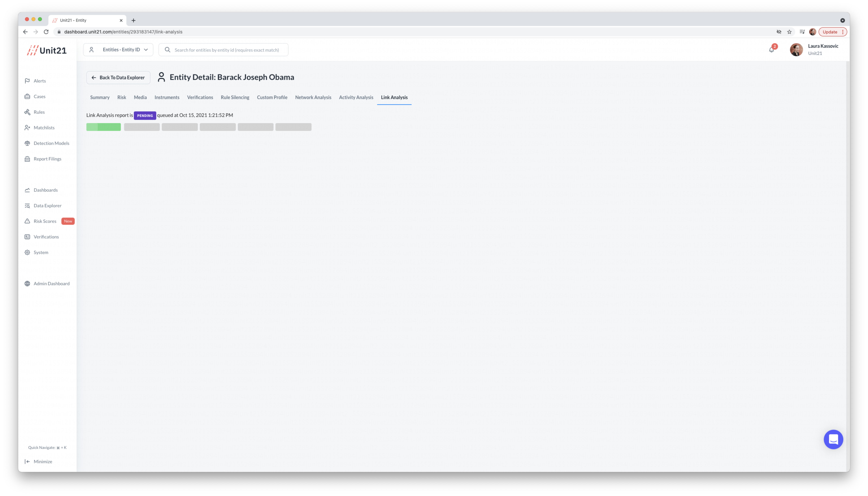Click the Unit21 logo
868x496 pixels.
click(x=47, y=50)
